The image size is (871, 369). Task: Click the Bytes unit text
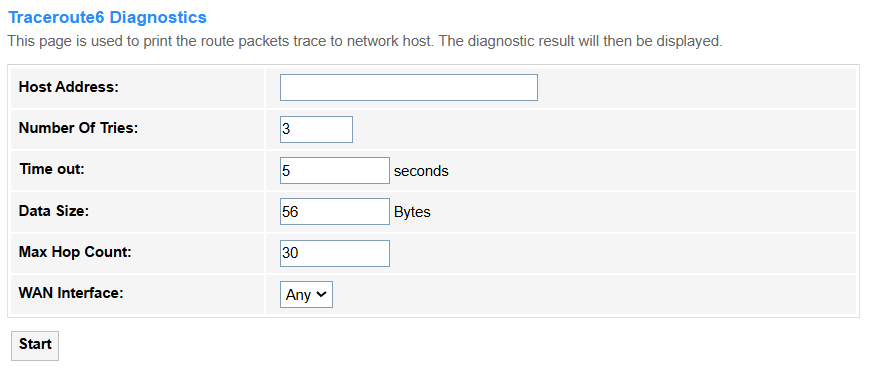412,212
